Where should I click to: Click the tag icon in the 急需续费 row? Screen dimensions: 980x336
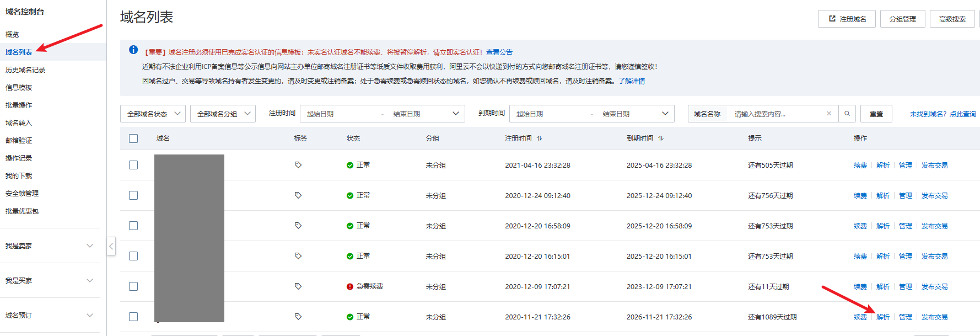coord(298,286)
